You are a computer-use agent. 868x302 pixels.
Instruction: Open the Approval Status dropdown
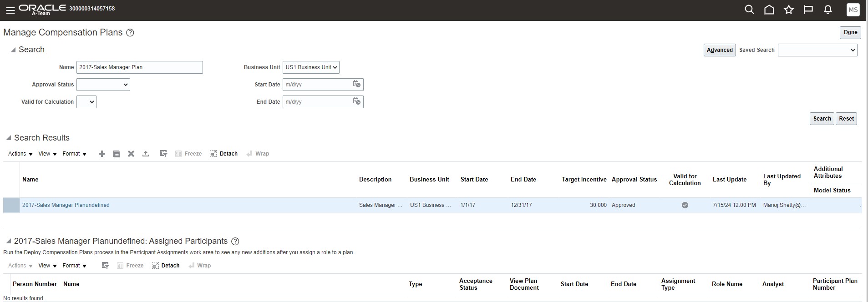click(x=103, y=85)
